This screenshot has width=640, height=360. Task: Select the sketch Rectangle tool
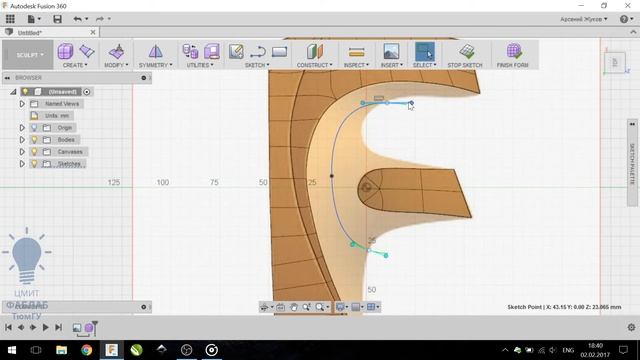point(280,51)
